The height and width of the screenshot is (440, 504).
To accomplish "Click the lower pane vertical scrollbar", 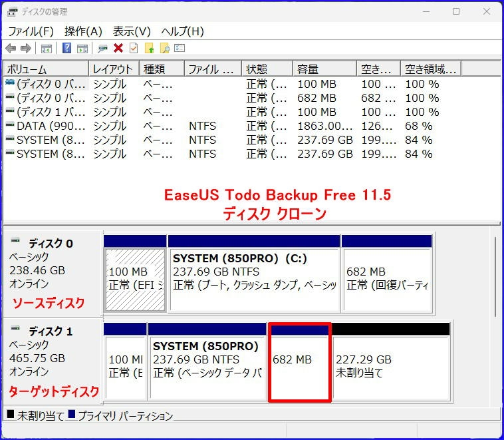I will (x=495, y=277).
